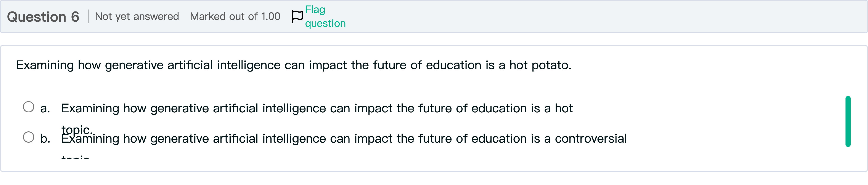
Task: Click the flag icon beside Flag question
Action: click(297, 16)
